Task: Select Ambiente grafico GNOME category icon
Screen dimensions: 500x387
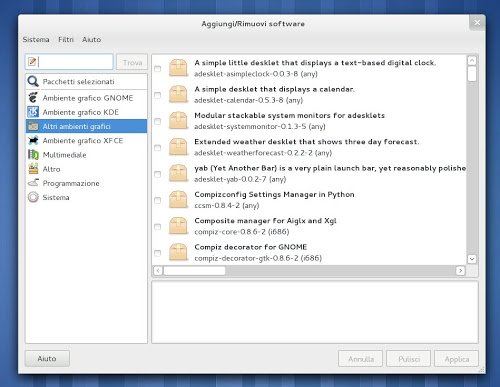Action: 33,98
